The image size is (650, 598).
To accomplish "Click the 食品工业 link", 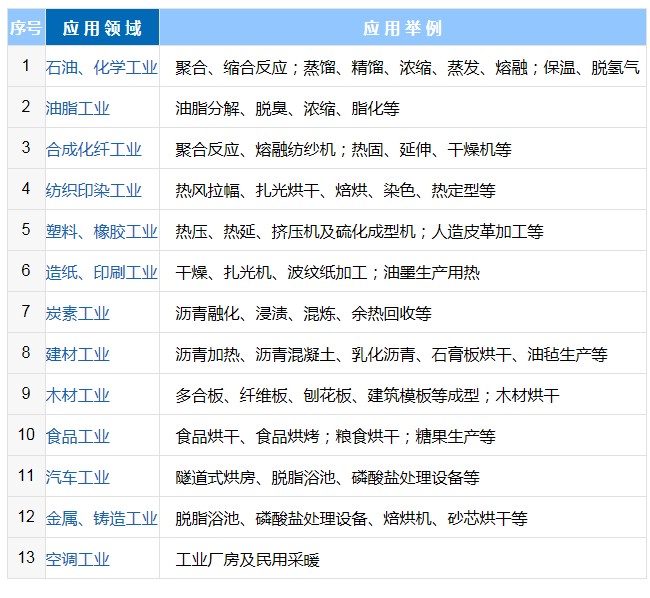I will click(x=78, y=437).
